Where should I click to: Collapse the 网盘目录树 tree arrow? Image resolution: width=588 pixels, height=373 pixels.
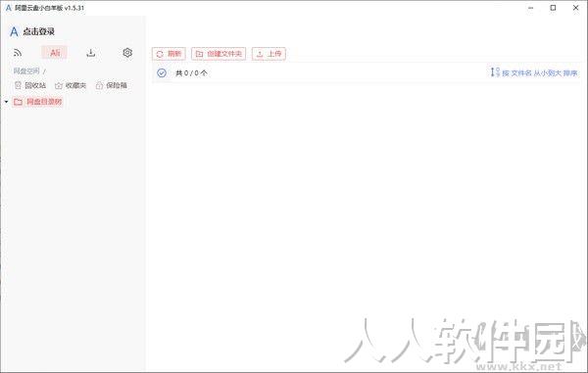click(x=7, y=102)
